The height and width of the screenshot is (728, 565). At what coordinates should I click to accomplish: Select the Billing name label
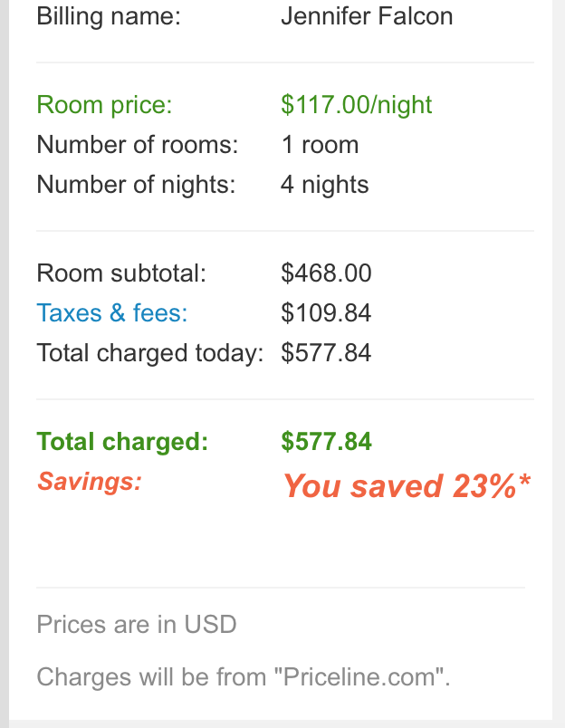109,16
